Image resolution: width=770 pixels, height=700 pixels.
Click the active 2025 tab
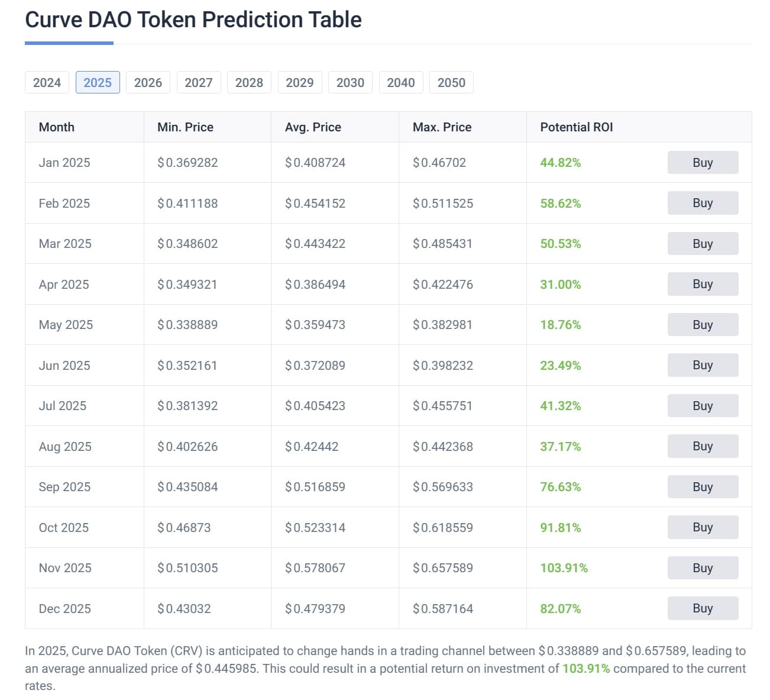(x=98, y=82)
